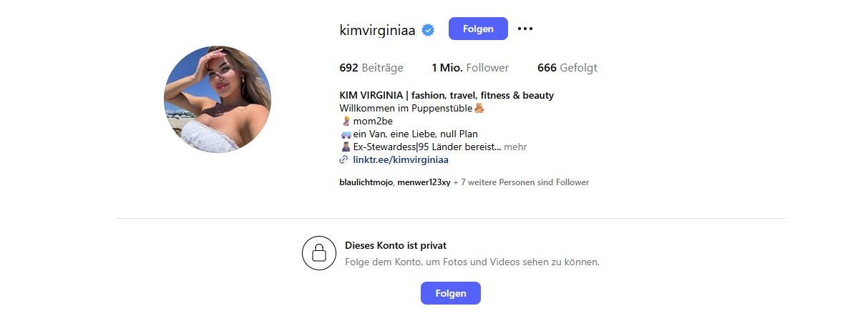Screen dimensions: 868x316
Task: Open follower menwer123xy's profile
Action: pos(424,182)
